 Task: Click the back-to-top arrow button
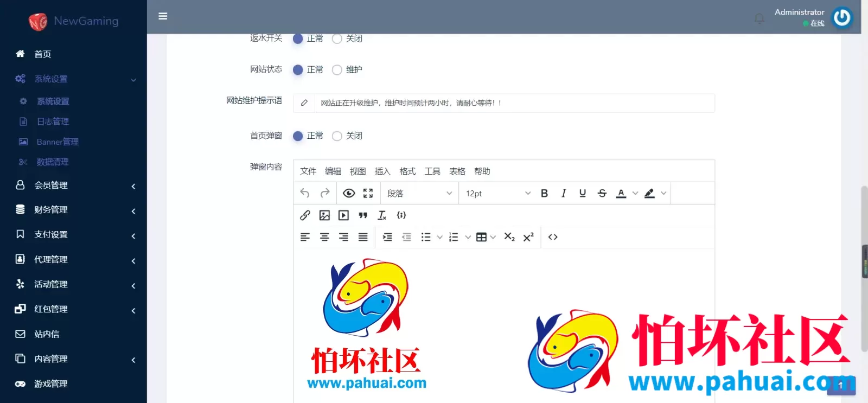point(841,385)
